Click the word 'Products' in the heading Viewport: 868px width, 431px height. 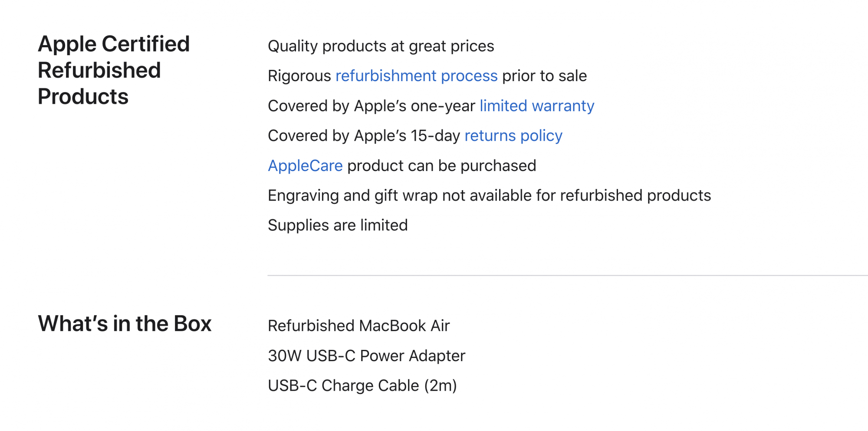83,96
